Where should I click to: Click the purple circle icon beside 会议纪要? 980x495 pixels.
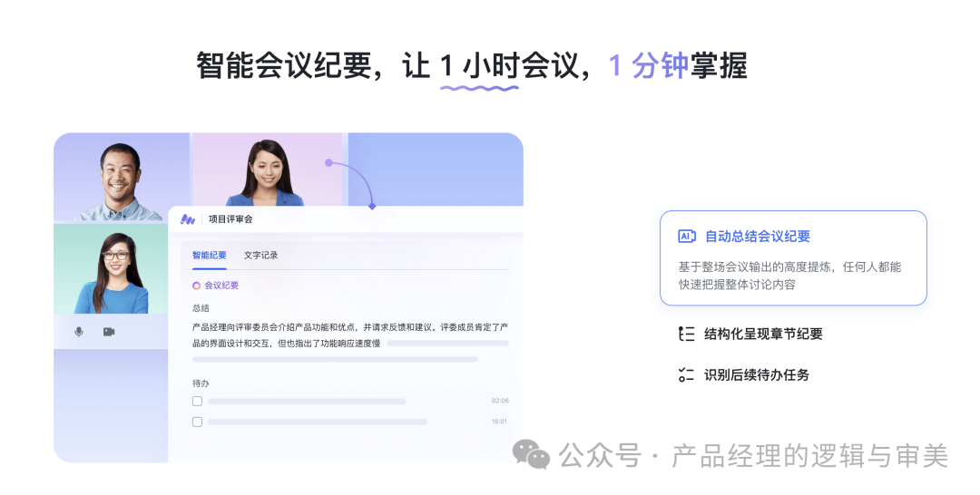196,286
